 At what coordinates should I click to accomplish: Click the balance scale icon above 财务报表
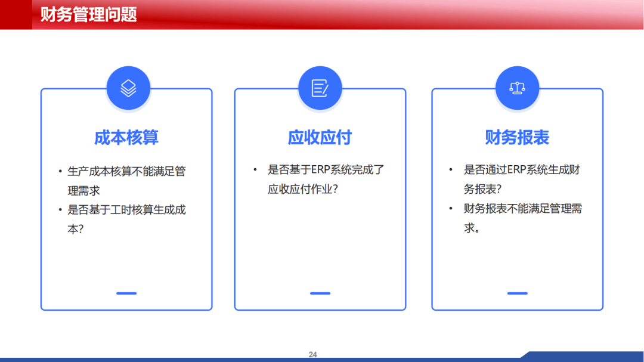517,88
